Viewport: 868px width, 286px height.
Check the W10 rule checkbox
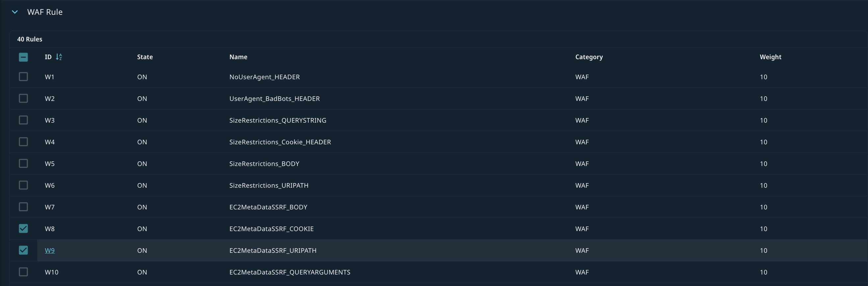click(23, 272)
